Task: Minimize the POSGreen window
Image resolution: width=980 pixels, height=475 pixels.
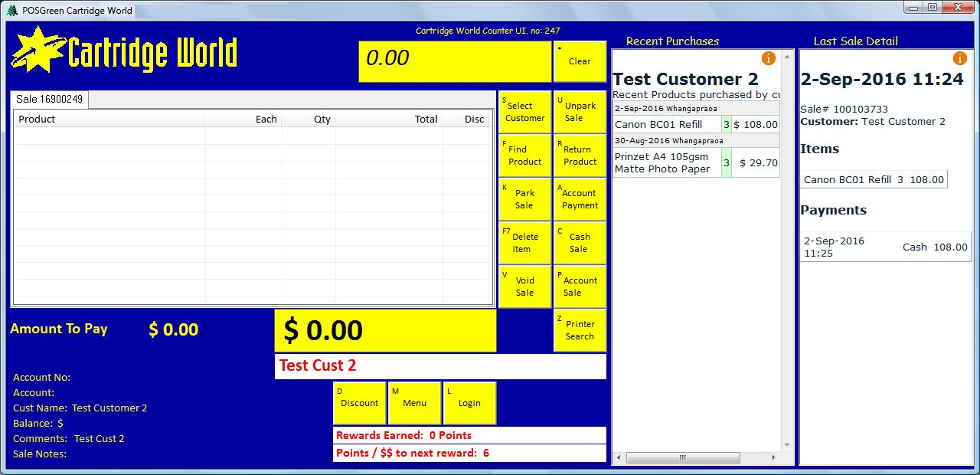Action: 914,7
